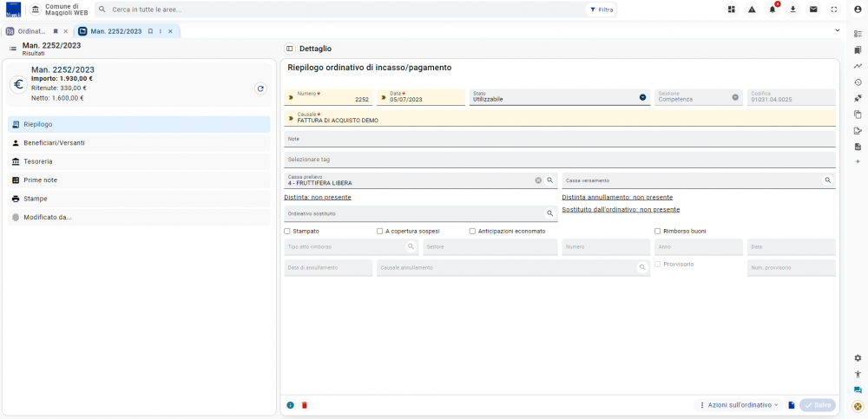Click the cookie icon at bottom right
Viewport: 868px width, 419px height.
858,406
